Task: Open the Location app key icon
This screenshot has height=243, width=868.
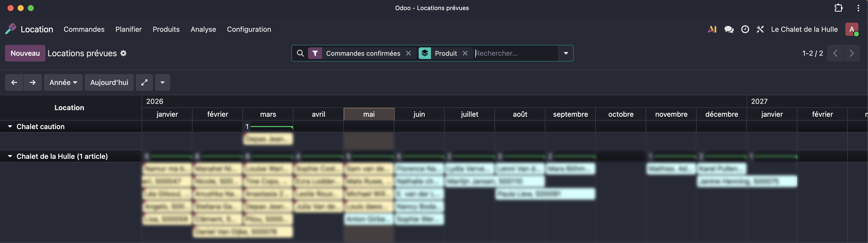Action: tap(10, 29)
